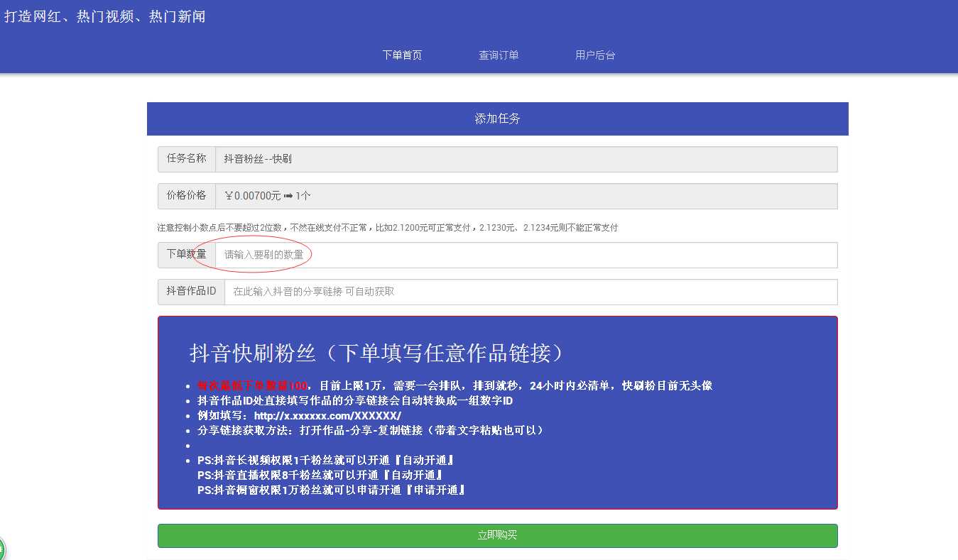
Task: Click the 价格价格 label
Action: point(187,195)
